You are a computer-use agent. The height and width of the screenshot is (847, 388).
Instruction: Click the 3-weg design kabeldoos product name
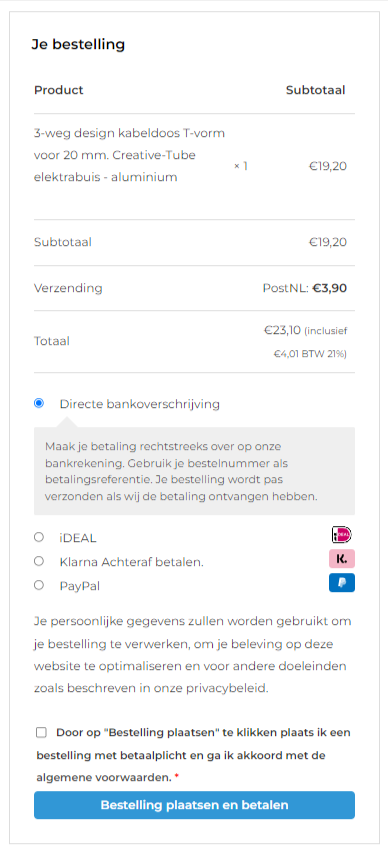129,155
